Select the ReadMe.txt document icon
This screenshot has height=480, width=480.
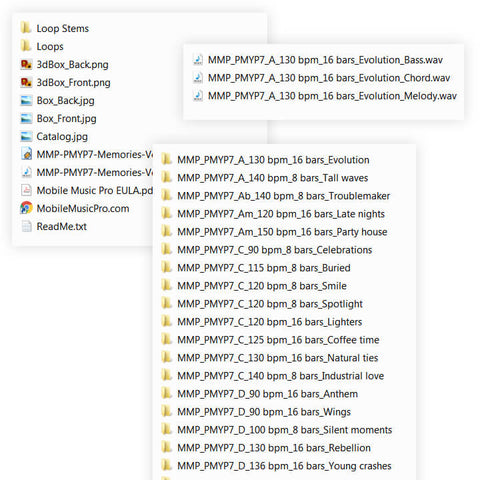(26, 226)
